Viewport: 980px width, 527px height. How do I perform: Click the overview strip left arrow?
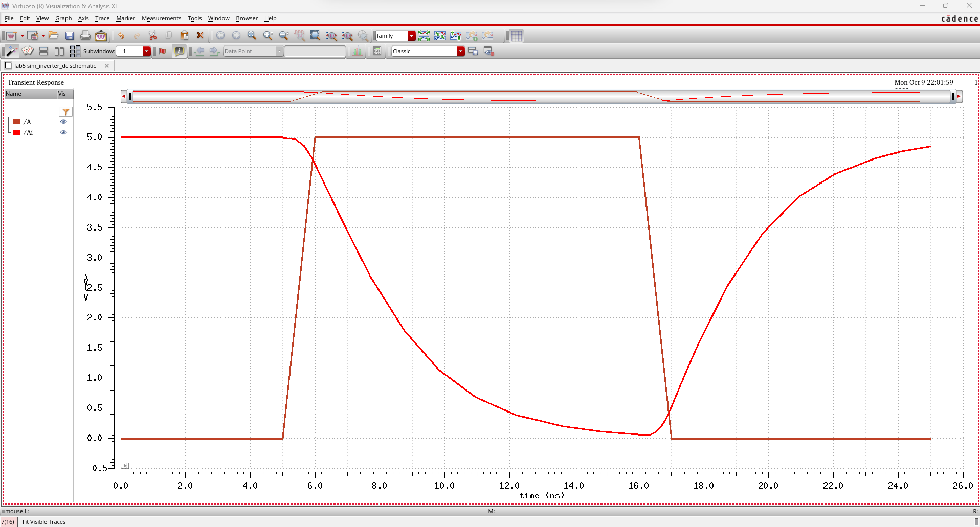[x=123, y=96]
